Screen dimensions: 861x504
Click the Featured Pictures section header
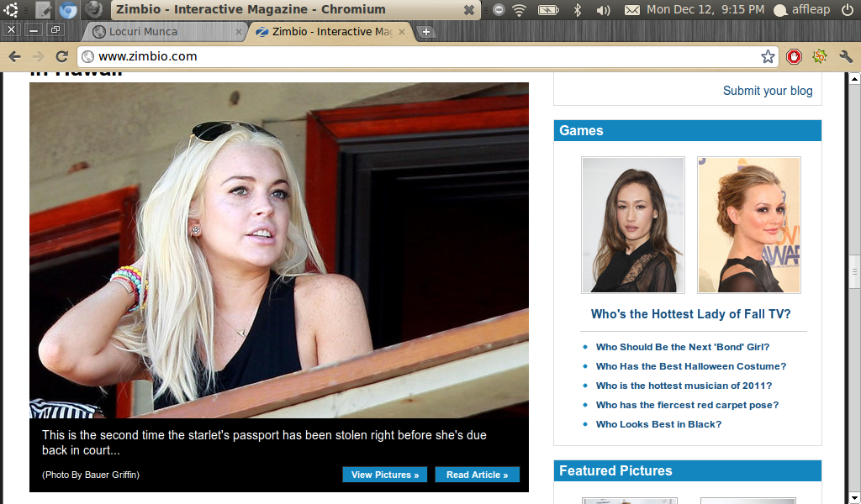[x=688, y=470]
